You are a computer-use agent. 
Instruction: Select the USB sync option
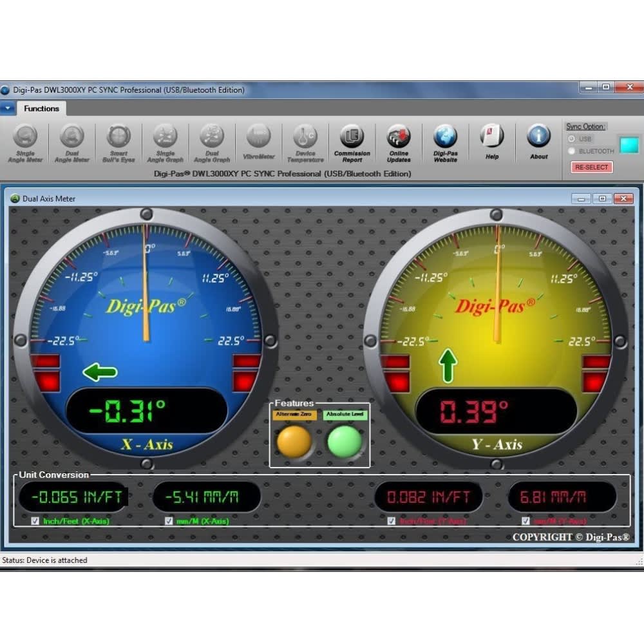tap(571, 139)
